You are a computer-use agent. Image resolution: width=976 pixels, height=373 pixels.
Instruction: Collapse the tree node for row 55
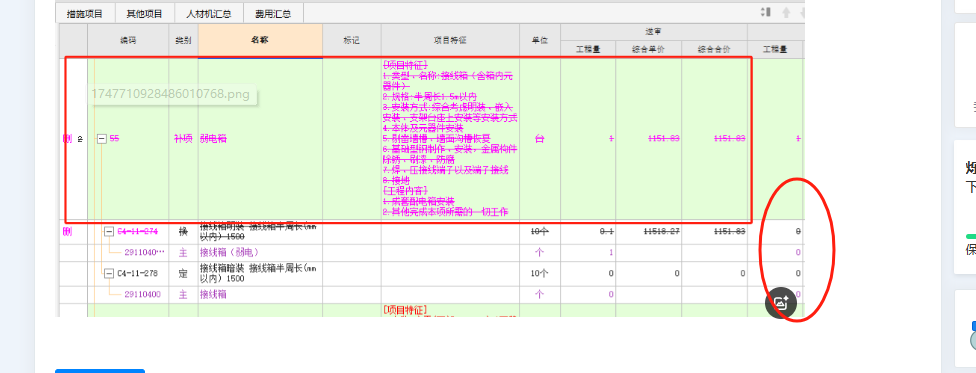point(102,139)
